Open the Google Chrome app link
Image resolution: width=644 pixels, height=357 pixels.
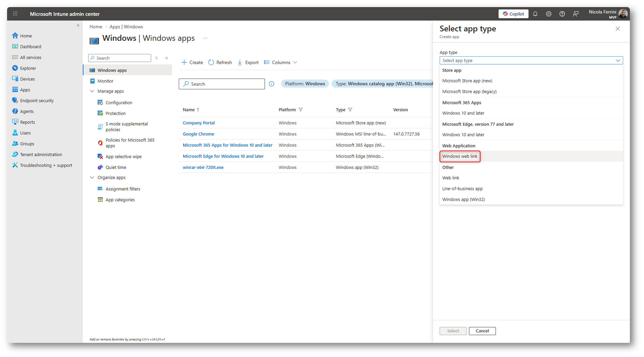pos(198,134)
